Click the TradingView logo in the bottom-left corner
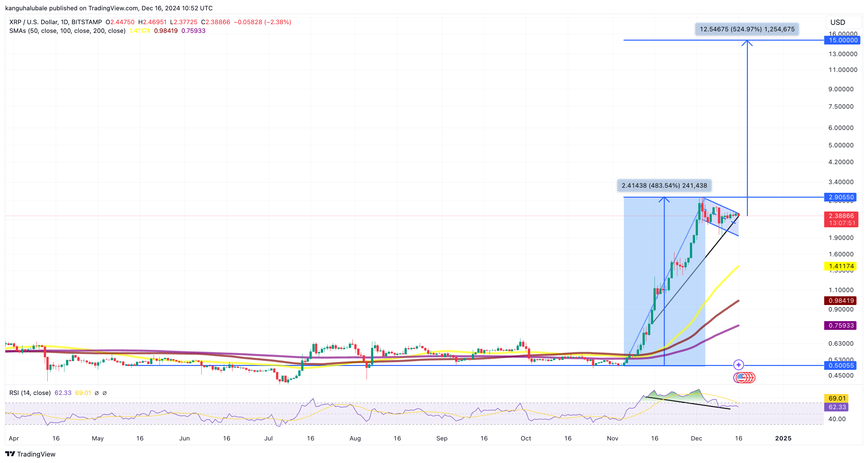This screenshot has width=868, height=463. click(x=30, y=454)
